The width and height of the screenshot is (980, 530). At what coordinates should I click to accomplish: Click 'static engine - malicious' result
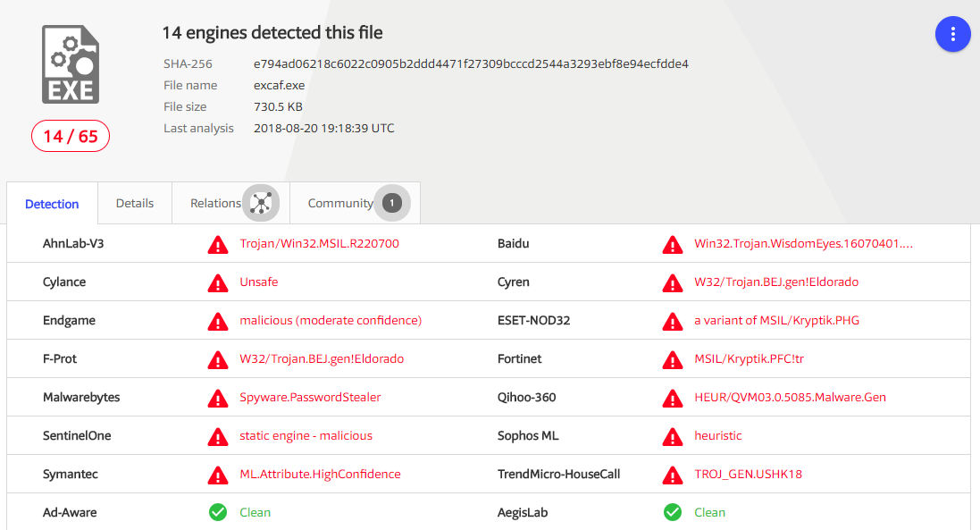[x=306, y=435]
